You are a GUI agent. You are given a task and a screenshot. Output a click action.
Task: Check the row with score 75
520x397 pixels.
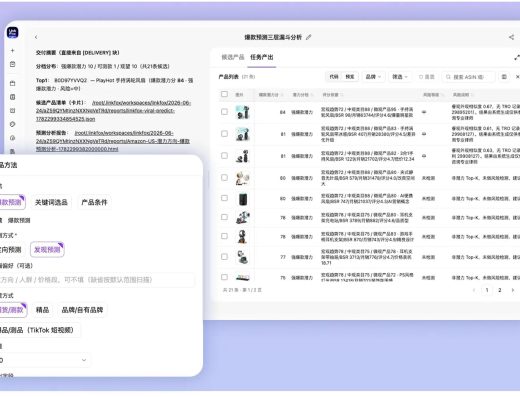point(224,277)
